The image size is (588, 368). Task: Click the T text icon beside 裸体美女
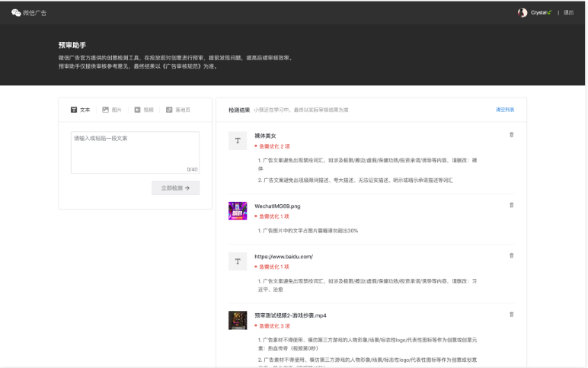[238, 141]
